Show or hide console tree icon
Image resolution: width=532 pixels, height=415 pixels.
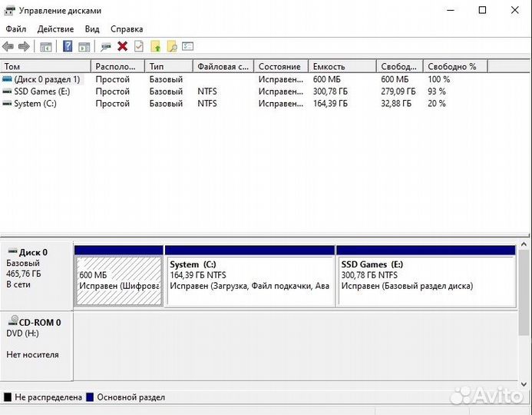[45, 47]
